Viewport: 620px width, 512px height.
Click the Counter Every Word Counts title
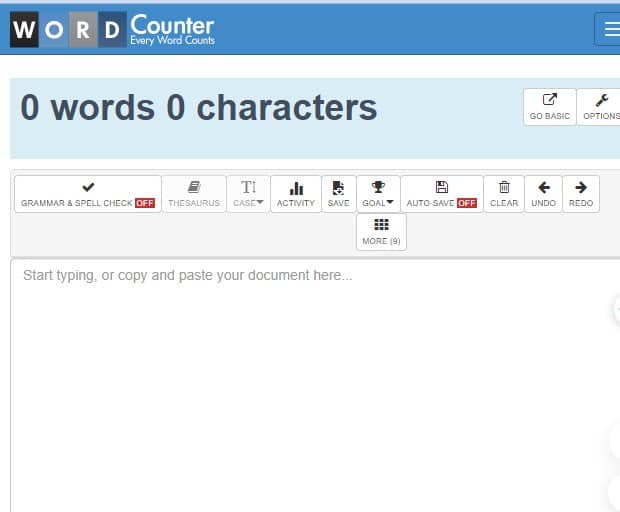point(172,29)
